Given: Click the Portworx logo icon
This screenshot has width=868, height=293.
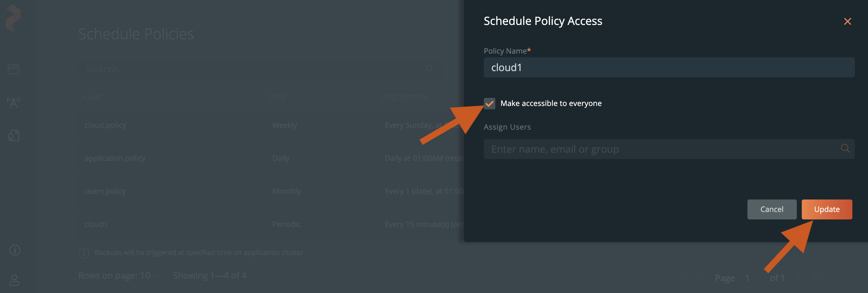Looking at the screenshot, I should [13, 18].
